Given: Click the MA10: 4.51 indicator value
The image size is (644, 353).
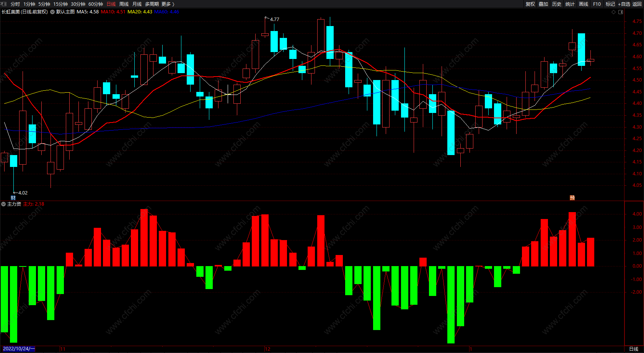Looking at the screenshot, I should tap(113, 12).
